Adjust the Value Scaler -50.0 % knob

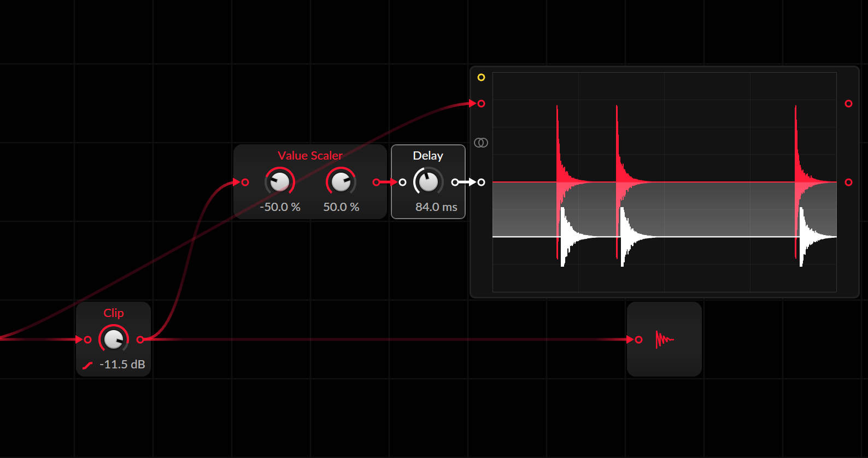(x=280, y=182)
